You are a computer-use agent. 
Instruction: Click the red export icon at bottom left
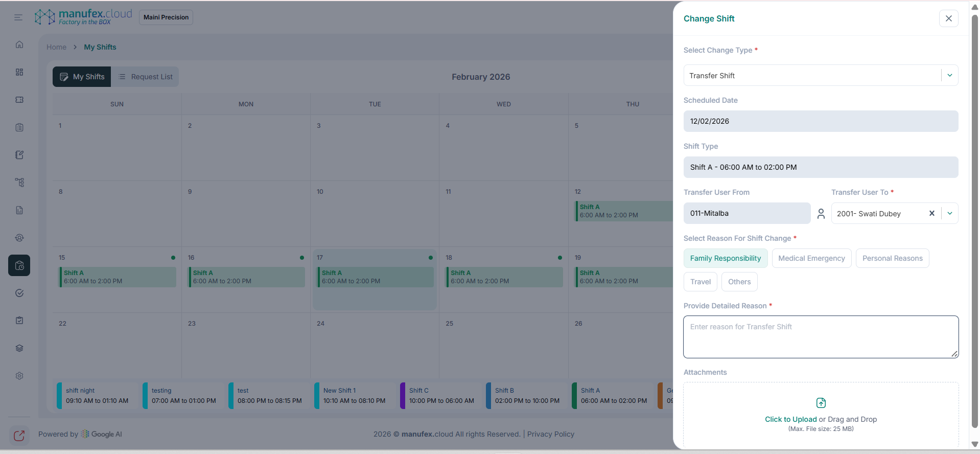[x=19, y=436]
